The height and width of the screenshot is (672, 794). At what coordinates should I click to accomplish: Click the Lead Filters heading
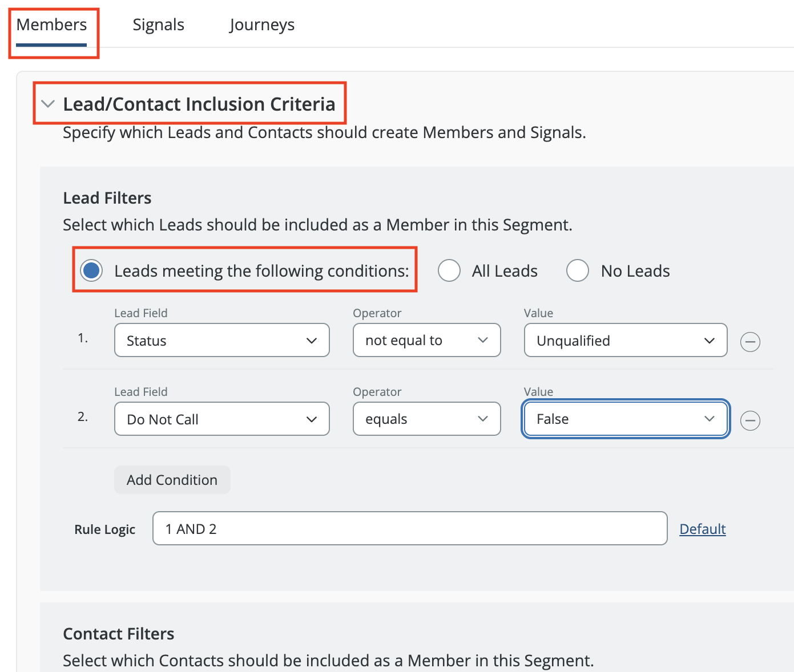tap(107, 198)
